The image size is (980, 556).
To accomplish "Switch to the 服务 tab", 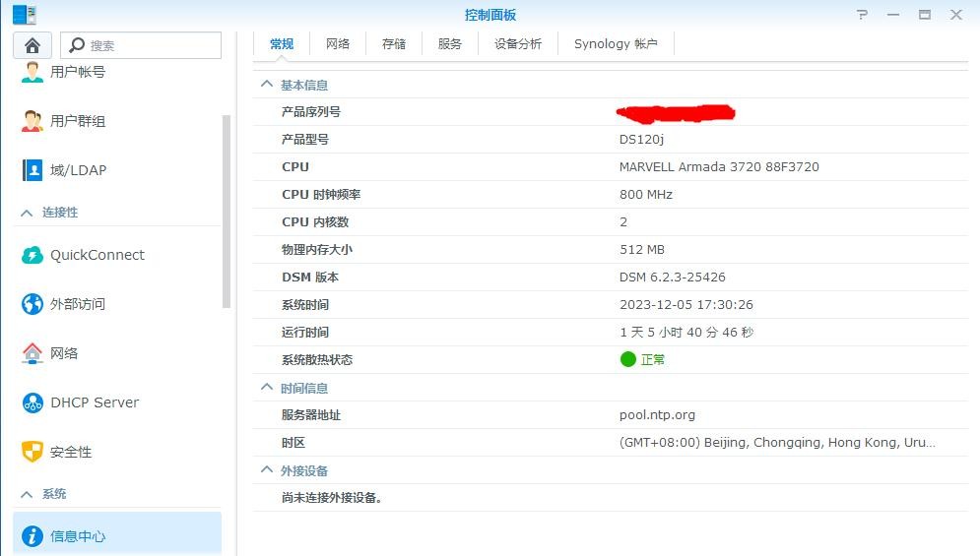I will coord(449,43).
